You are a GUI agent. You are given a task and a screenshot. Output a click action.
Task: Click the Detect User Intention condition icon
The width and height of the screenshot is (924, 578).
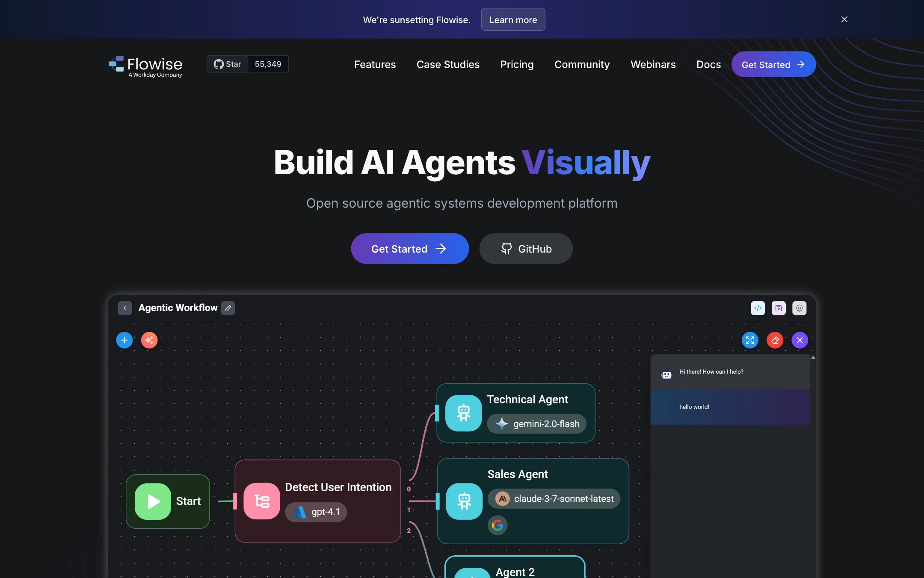[262, 501]
